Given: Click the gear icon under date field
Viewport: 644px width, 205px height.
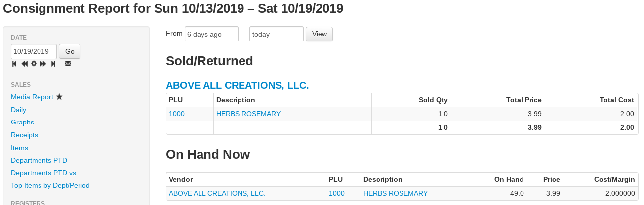Looking at the screenshot, I should (34, 64).
